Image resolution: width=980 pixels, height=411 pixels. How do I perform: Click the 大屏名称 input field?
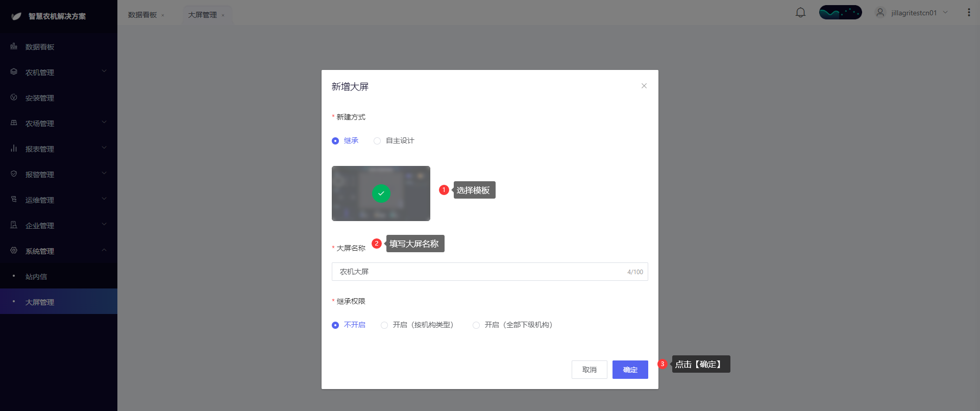tap(480, 272)
